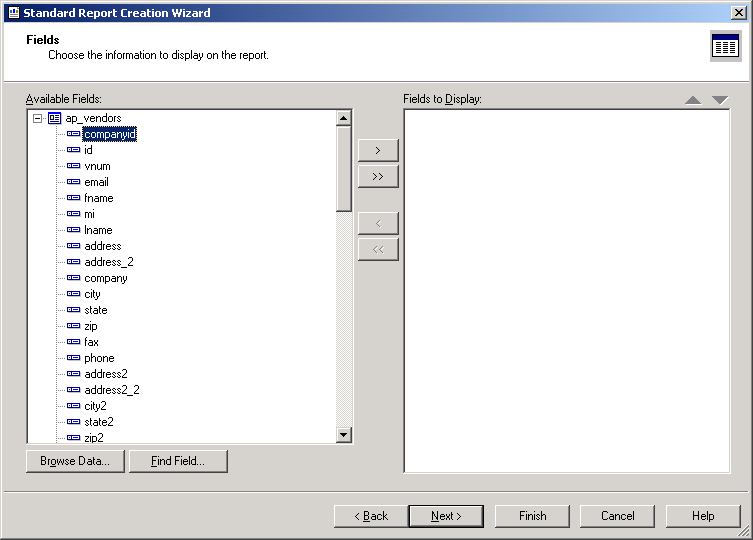
Task: Add all fields with the >> button
Action: click(378, 176)
